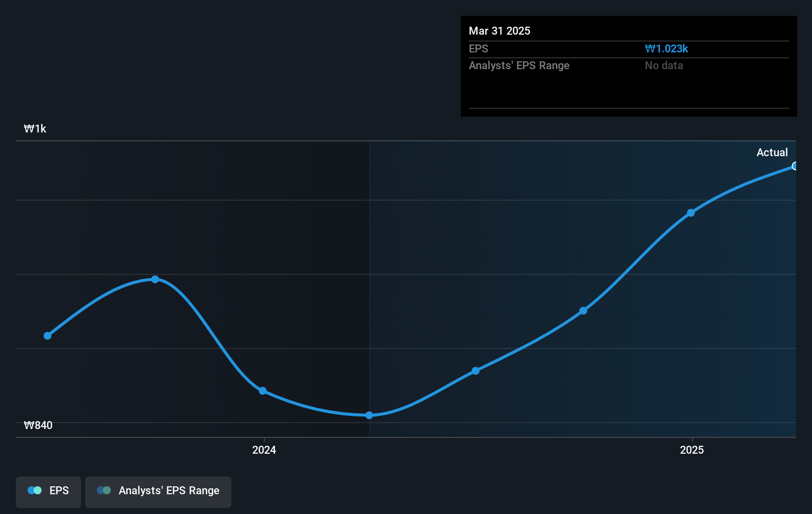Select the lowest EPS data point
Viewport: 812px width, 514px height.
369,415
